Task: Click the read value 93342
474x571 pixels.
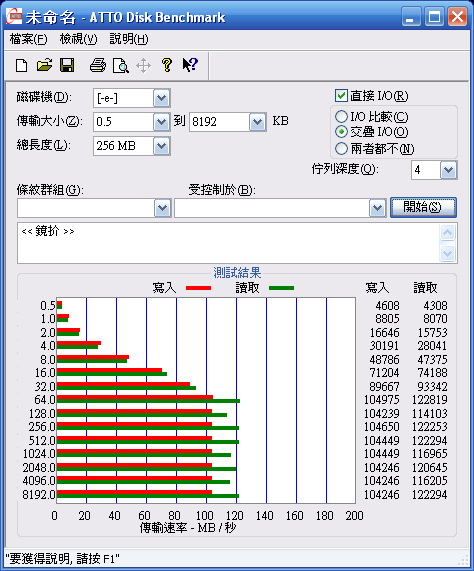Action: tap(432, 386)
